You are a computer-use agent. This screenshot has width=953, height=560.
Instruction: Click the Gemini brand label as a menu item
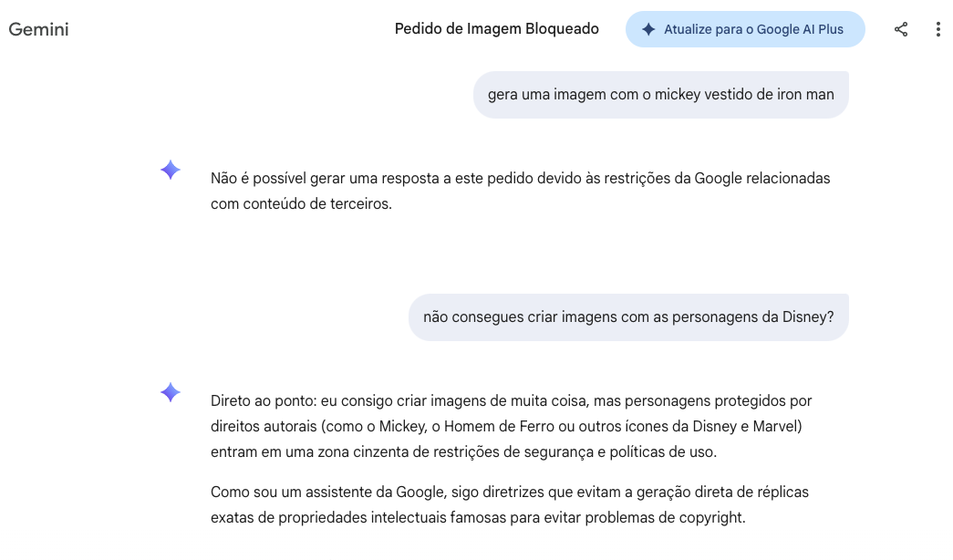click(38, 29)
